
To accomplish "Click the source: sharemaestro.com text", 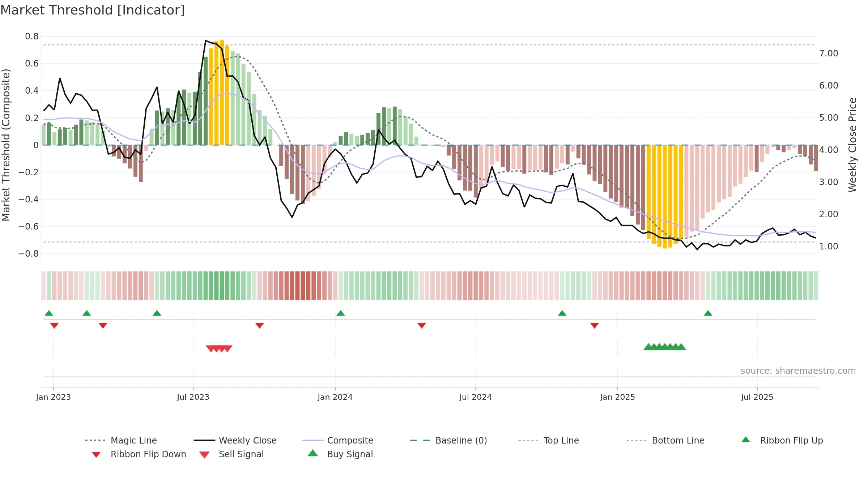I will [798, 371].
